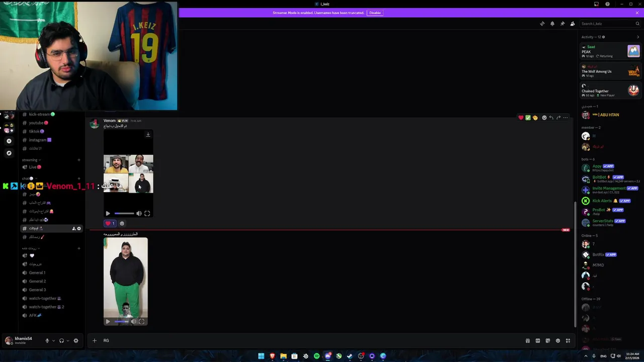Toggle headphone deafen in user panel
Image resolution: width=644 pixels, height=362 pixels.
pyautogui.click(x=61, y=340)
